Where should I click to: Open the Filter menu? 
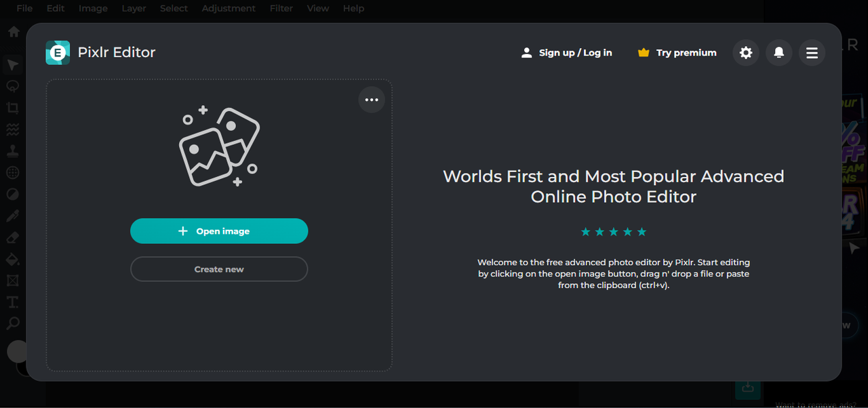click(x=281, y=8)
